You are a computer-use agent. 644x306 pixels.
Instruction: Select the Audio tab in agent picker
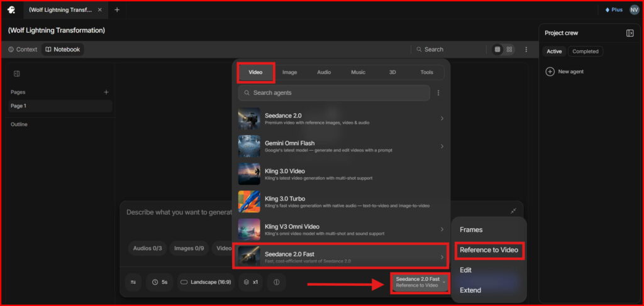[x=324, y=72]
